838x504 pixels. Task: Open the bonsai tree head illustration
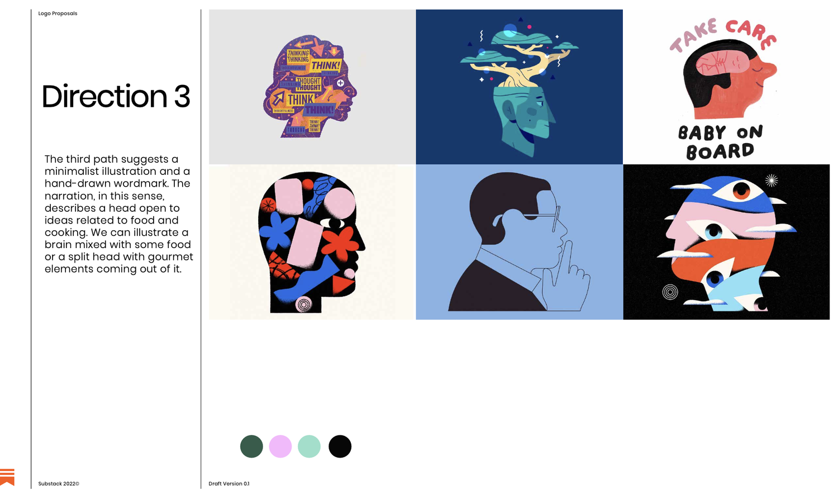[519, 87]
